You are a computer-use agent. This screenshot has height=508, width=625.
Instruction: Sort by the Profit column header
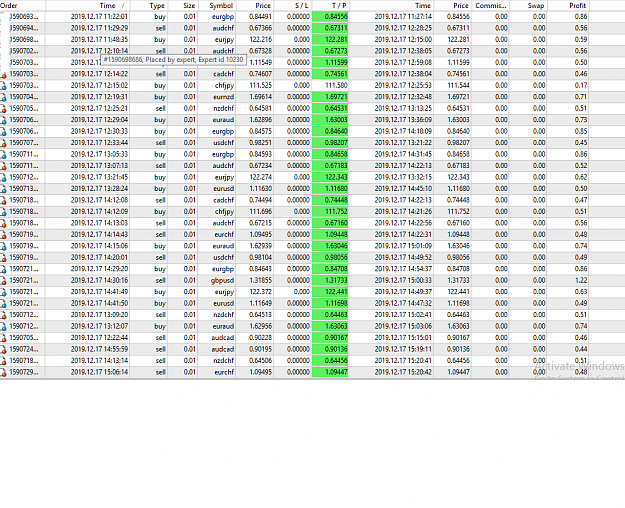(578, 6)
